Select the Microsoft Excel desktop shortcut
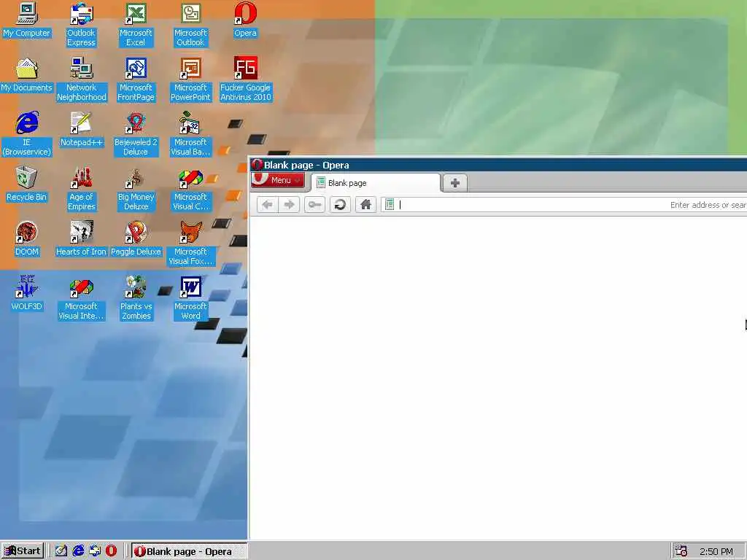Viewport: 747px width, 560px height. [136, 25]
